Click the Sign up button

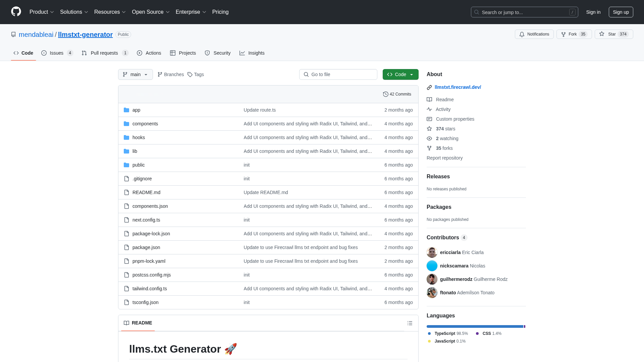pos(621,12)
